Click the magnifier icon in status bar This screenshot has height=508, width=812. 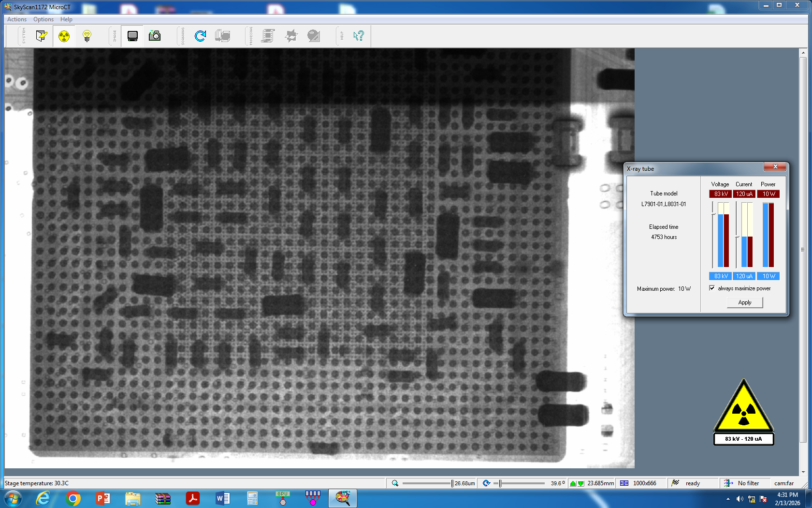tap(395, 483)
